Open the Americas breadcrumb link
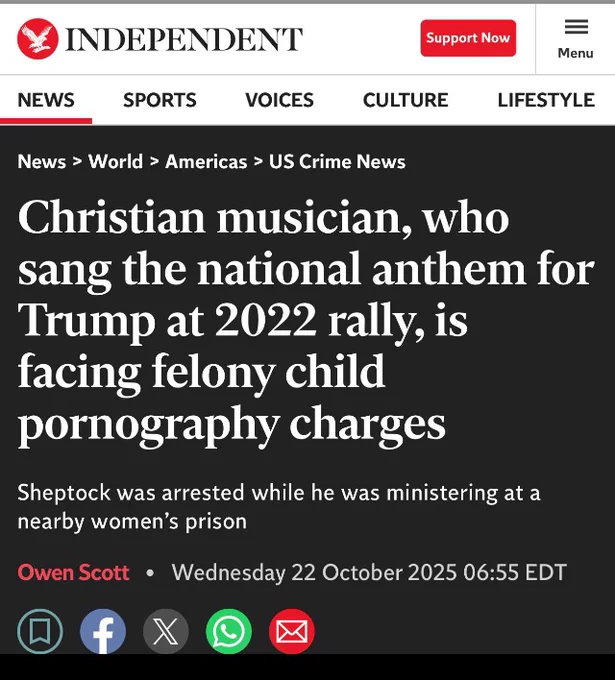The width and height of the screenshot is (615, 680). [x=205, y=162]
